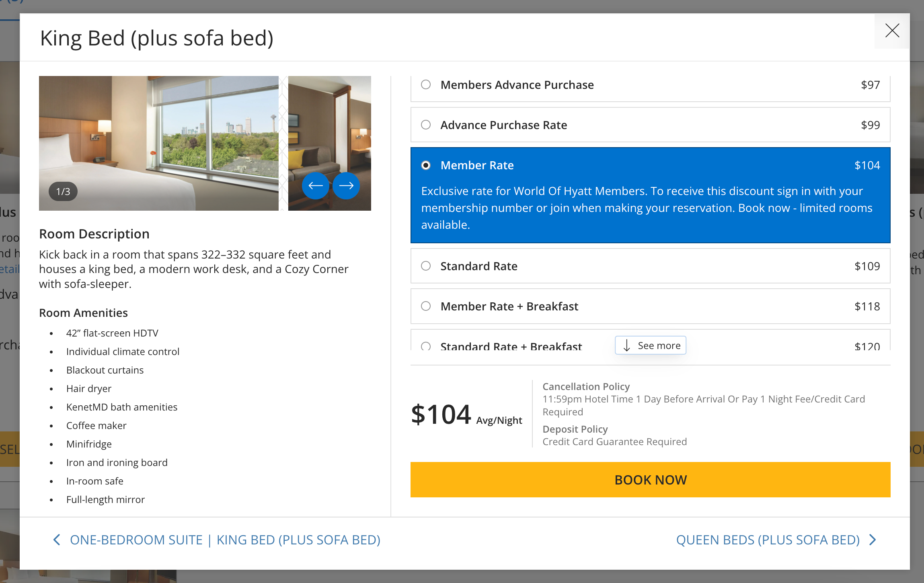Expand rates list with See more
924x583 pixels.
click(x=659, y=345)
